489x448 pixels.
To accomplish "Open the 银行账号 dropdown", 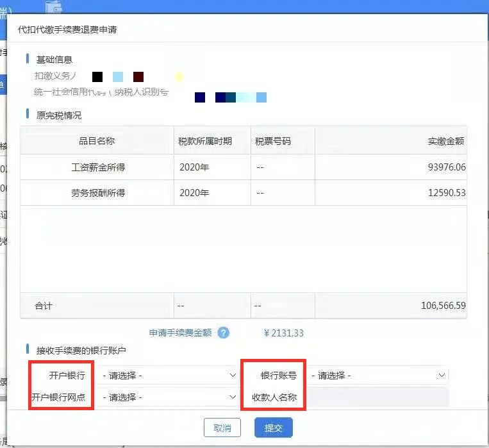I will tap(378, 376).
